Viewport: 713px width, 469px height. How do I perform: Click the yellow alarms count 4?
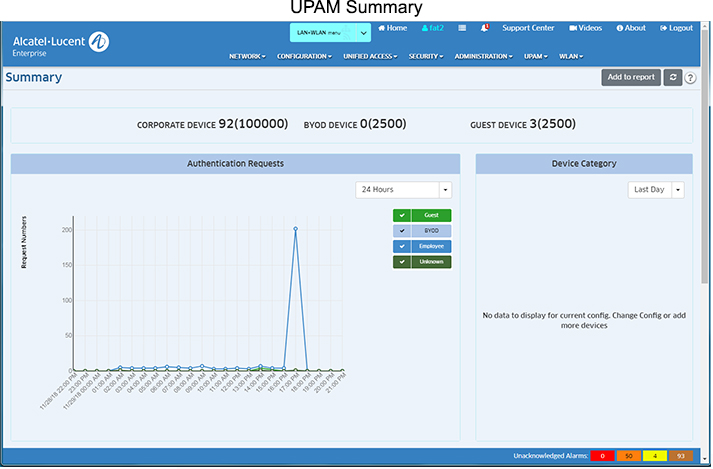(x=655, y=456)
